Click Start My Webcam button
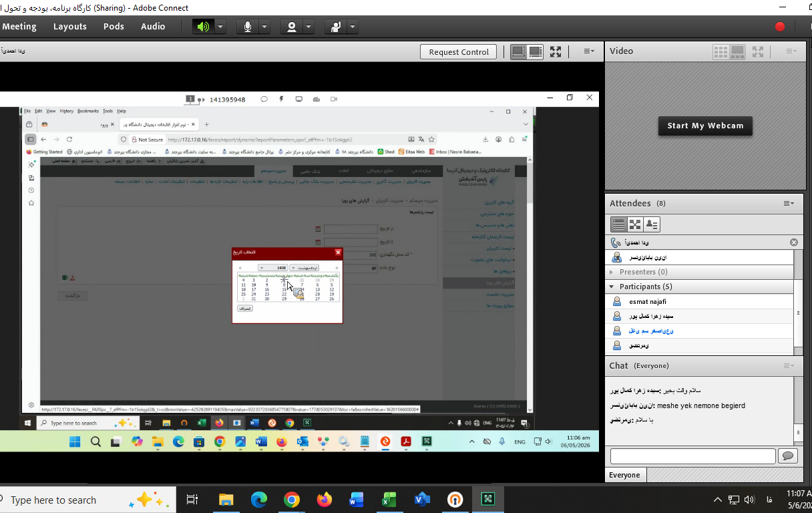Image resolution: width=812 pixels, height=513 pixels. coord(705,126)
